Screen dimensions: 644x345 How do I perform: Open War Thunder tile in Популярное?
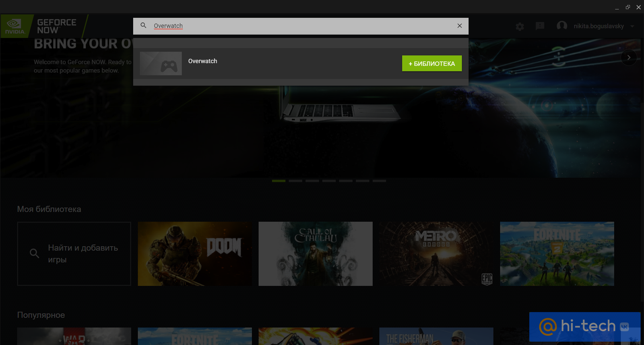pyautogui.click(x=74, y=336)
